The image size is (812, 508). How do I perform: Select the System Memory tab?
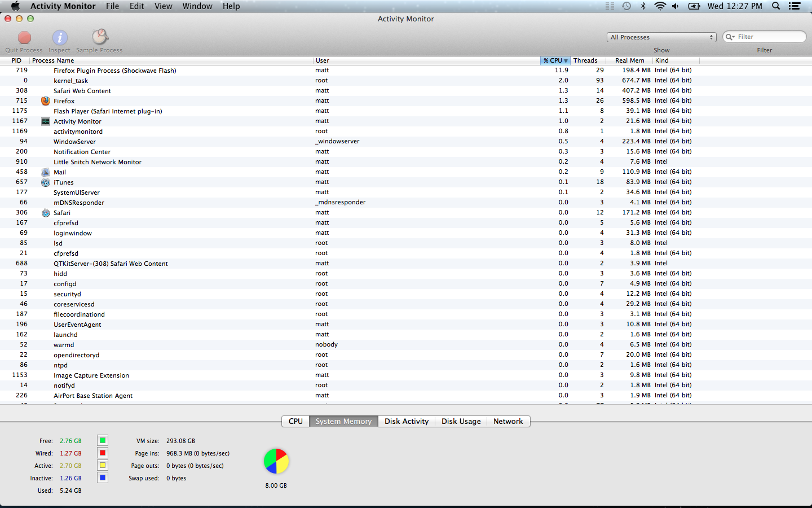pos(343,422)
